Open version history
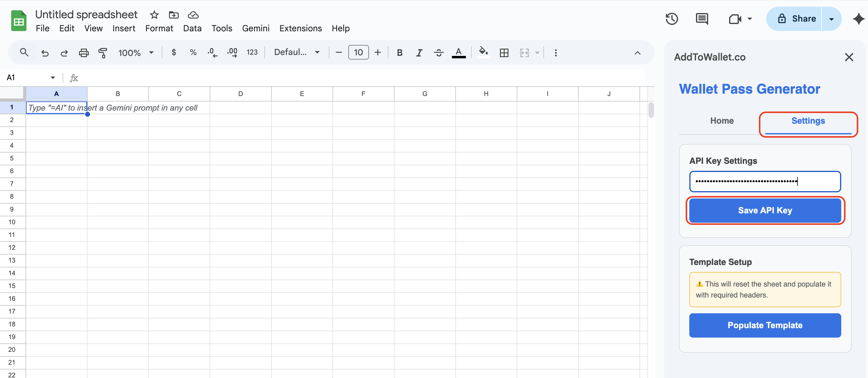This screenshot has height=378, width=868. point(672,19)
